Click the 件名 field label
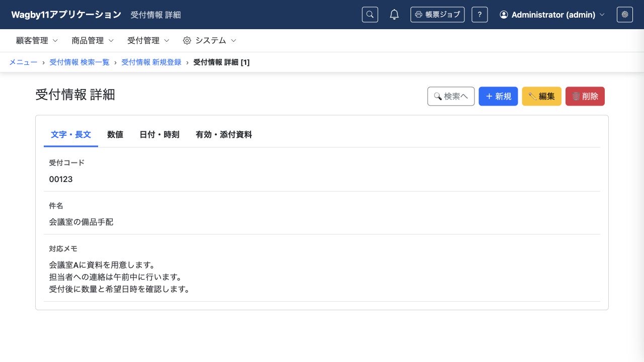Viewport: 644px width, 362px height. pyautogui.click(x=56, y=206)
